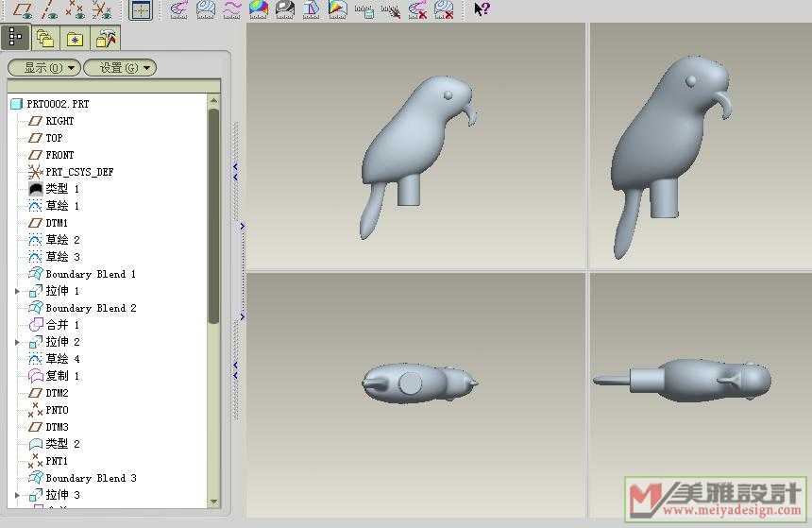Select Boundary Blend 1 in model tree

(x=91, y=274)
